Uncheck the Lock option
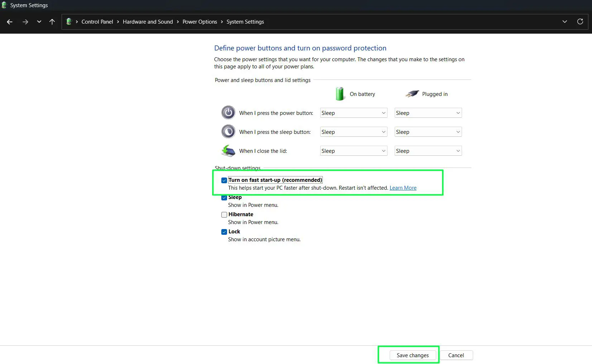The width and height of the screenshot is (592, 364). pos(223,232)
